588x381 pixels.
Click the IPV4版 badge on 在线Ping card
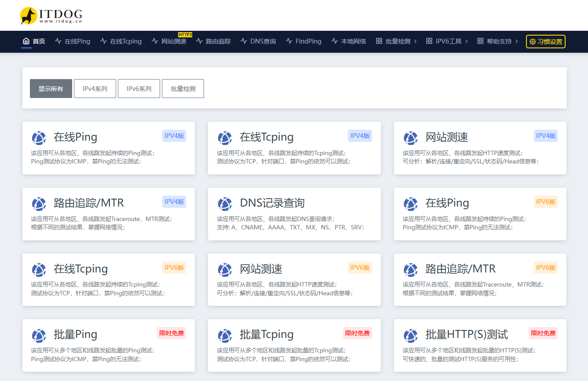174,136
